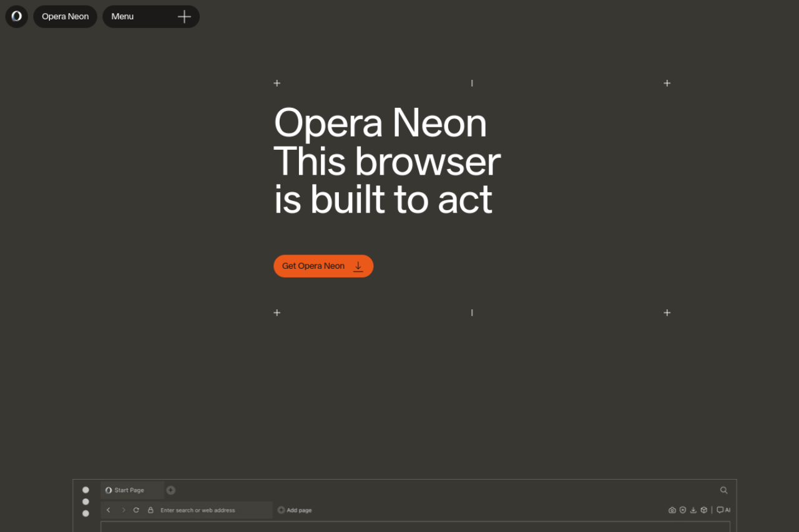Viewport: 799px width, 532px height.
Task: Click the This browser headline line
Action: click(x=387, y=162)
